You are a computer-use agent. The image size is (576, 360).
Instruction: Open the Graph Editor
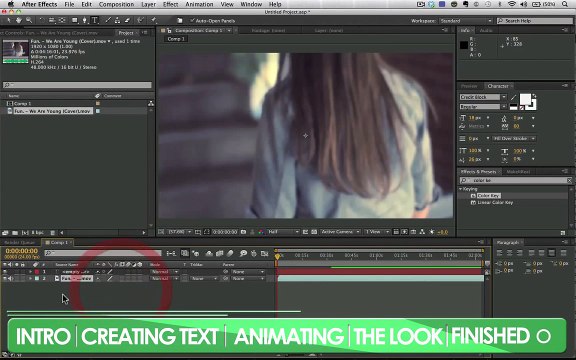(264, 253)
